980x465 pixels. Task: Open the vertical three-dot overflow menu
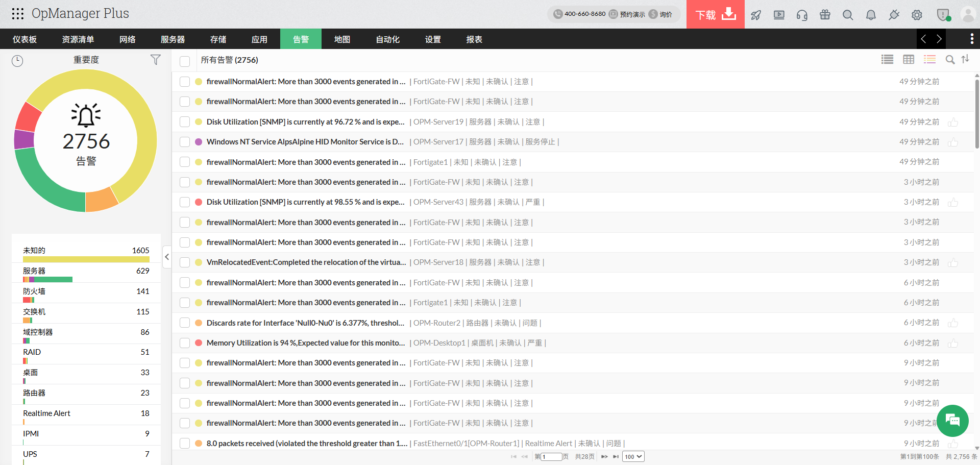971,39
